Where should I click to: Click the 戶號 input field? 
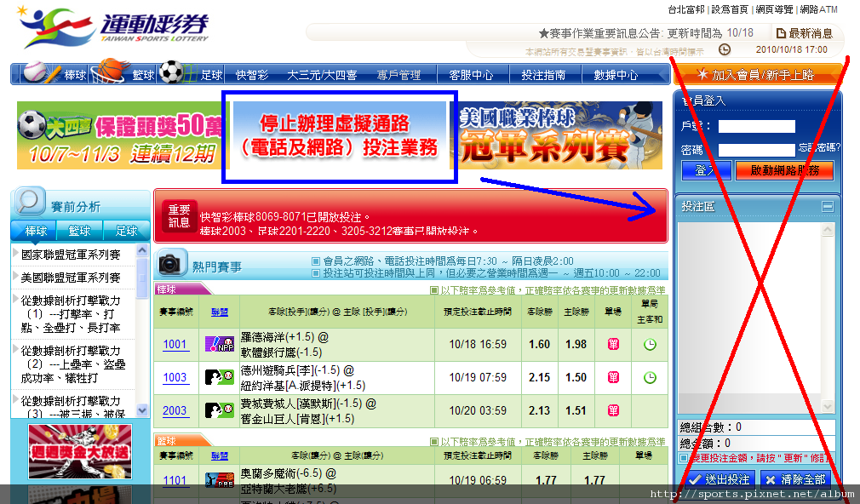[x=757, y=127]
